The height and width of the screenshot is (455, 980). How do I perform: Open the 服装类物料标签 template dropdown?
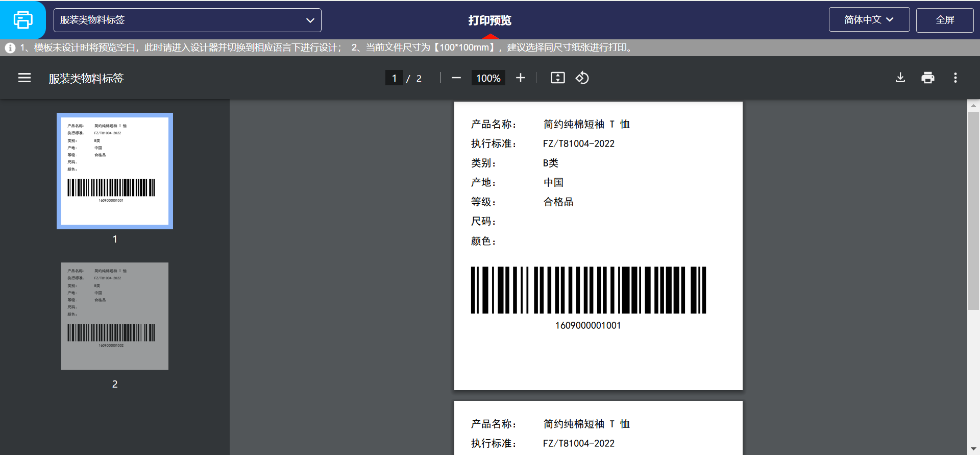[x=187, y=20]
